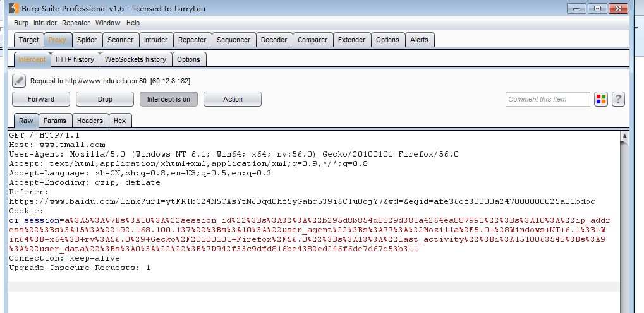Switch to the Spider tab

87,40
